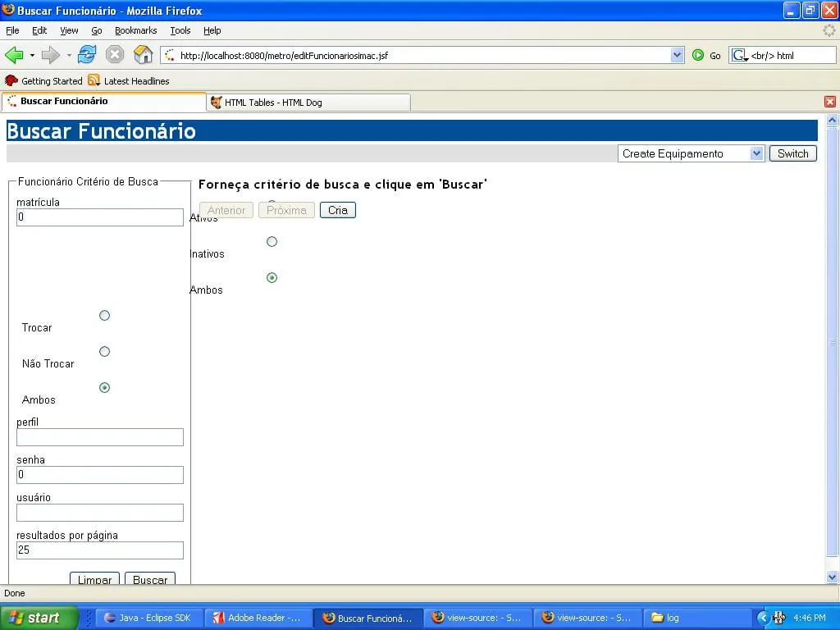Click the matrícula input field

(x=99, y=217)
